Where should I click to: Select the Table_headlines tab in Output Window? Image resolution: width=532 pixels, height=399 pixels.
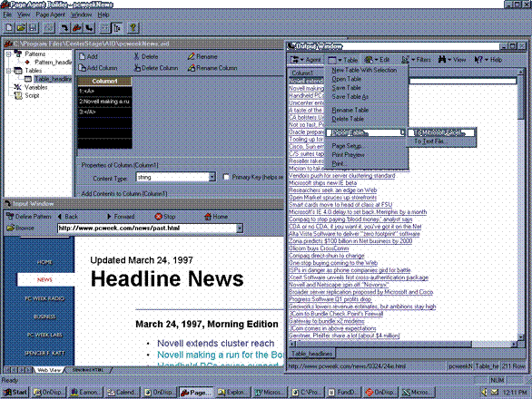(x=311, y=354)
